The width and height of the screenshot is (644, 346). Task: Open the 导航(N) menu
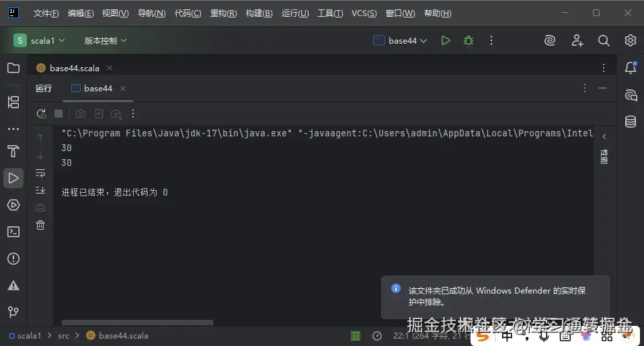[151, 13]
